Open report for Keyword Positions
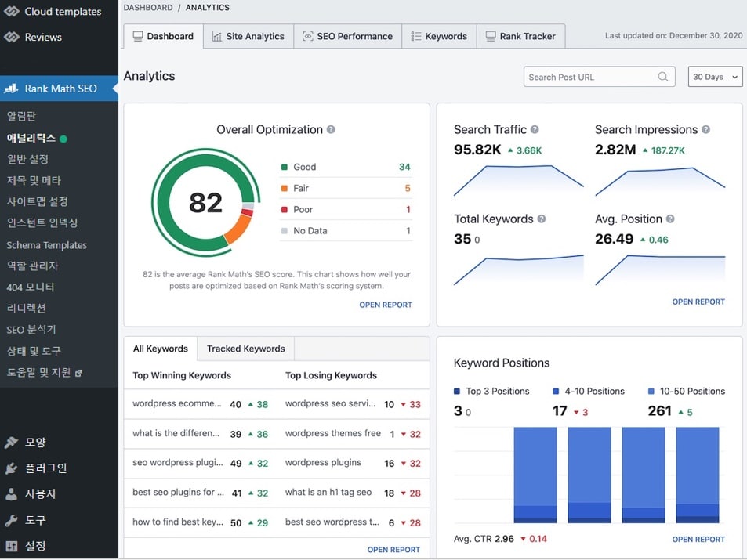This screenshot has width=747, height=560. click(x=698, y=540)
